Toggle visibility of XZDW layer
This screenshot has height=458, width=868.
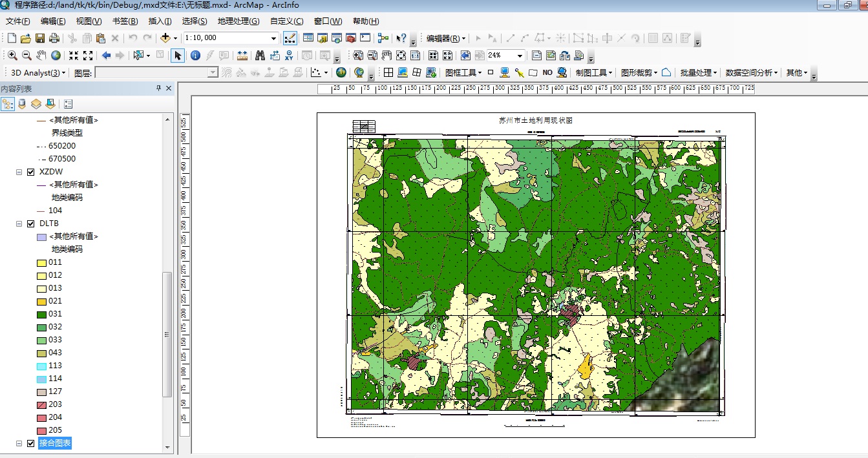[x=30, y=172]
